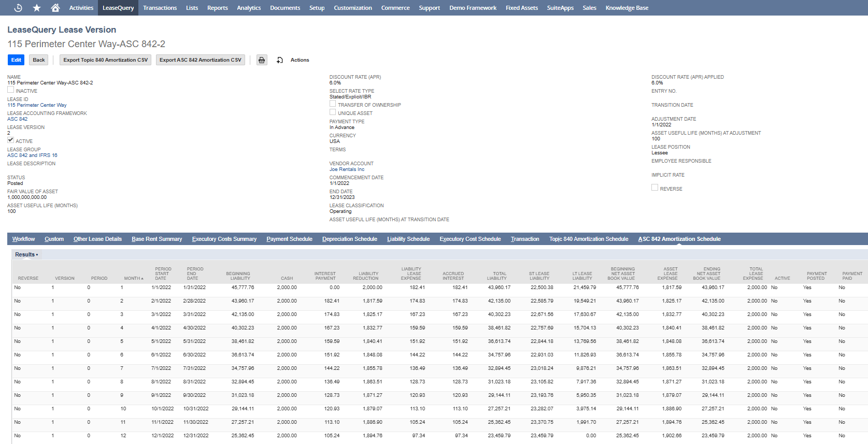Open the Actions dropdown menu
868x444 pixels.
tap(300, 60)
